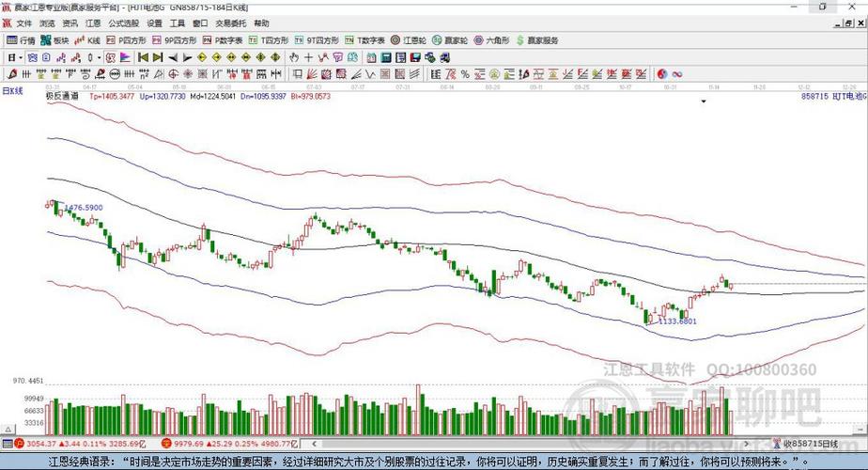
Task: Open the P四方形 tool
Action: pyautogui.click(x=126, y=40)
